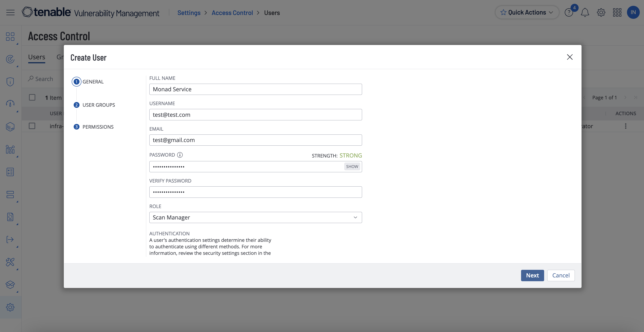644x332 pixels.
Task: Click the user avatar IN
Action: (633, 13)
